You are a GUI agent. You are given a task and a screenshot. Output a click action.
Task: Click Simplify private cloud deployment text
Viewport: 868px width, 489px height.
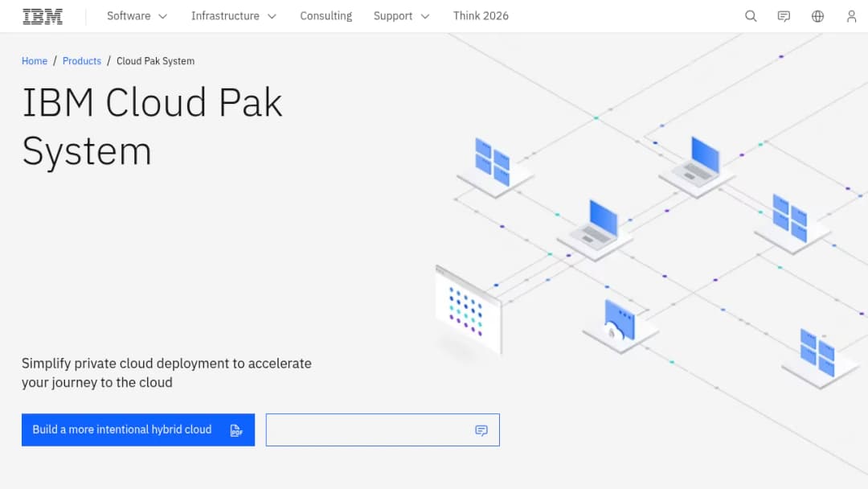pyautogui.click(x=166, y=372)
